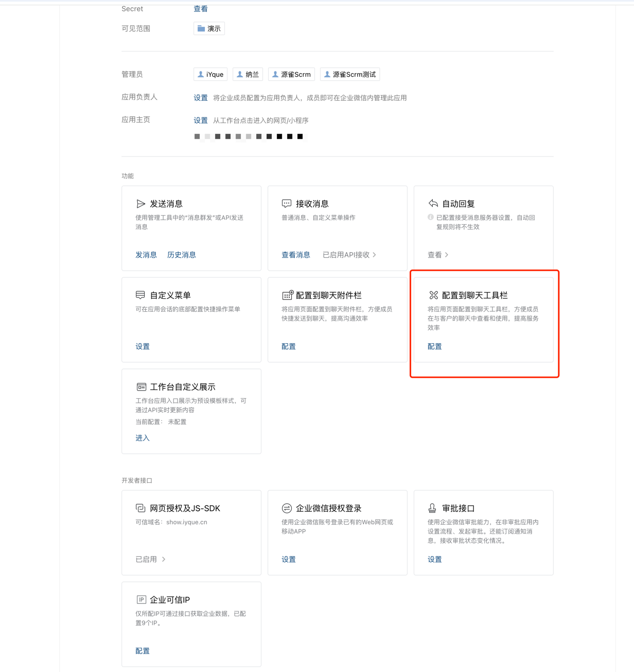Click the 配置到聊天工具栏 tools icon

pyautogui.click(x=433, y=295)
